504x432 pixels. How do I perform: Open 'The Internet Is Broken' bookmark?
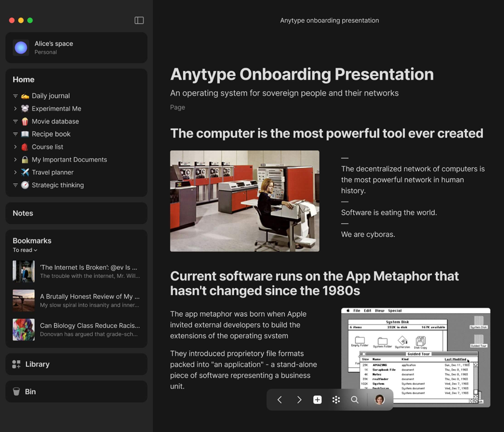pos(76,271)
